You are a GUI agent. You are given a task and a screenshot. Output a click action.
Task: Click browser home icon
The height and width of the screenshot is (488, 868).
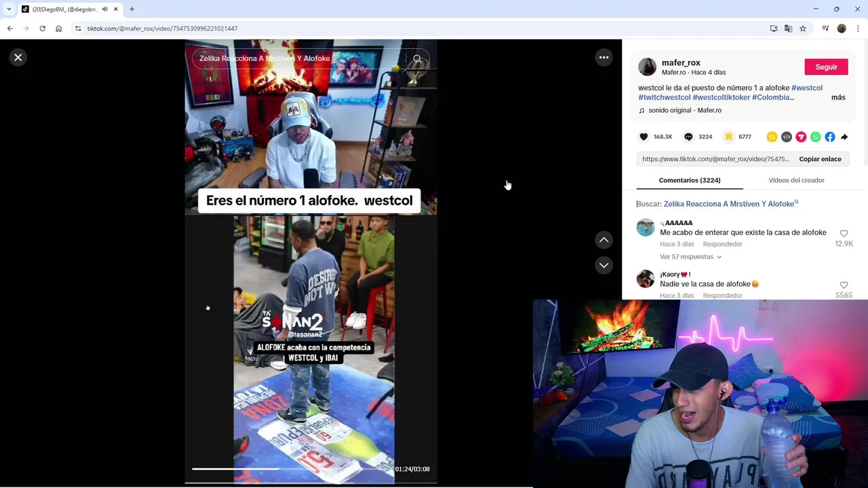tap(58, 28)
